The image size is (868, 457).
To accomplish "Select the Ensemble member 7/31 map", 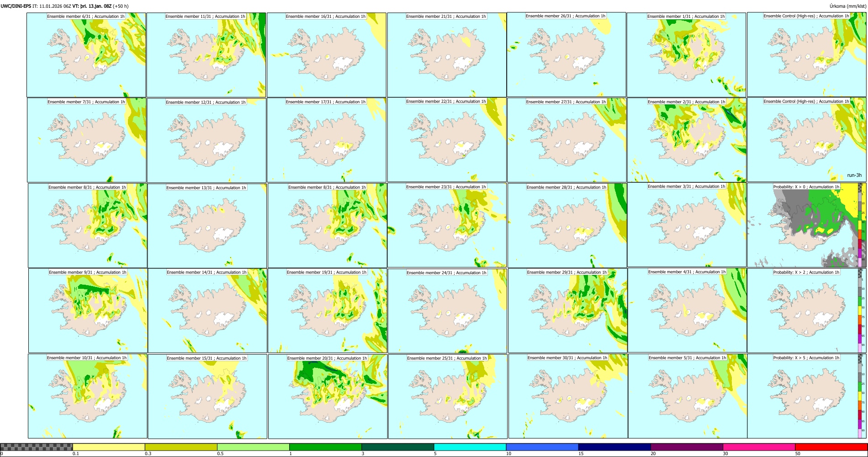I will point(87,140).
